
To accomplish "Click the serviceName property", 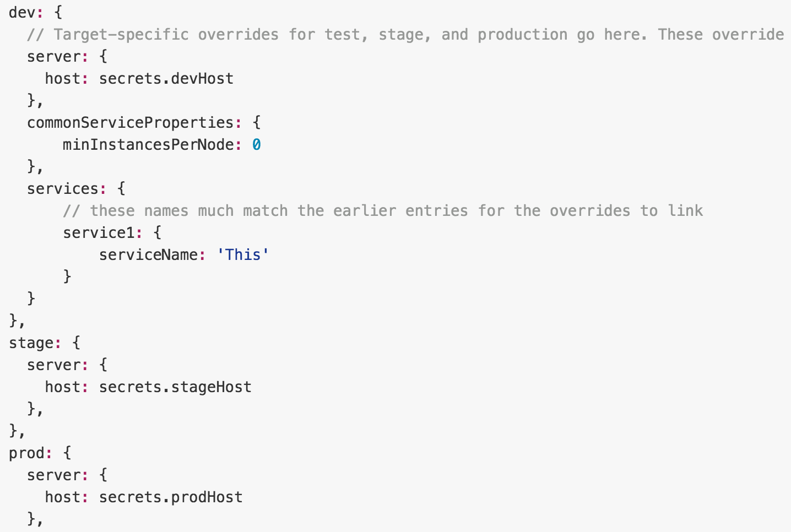I will [x=148, y=255].
